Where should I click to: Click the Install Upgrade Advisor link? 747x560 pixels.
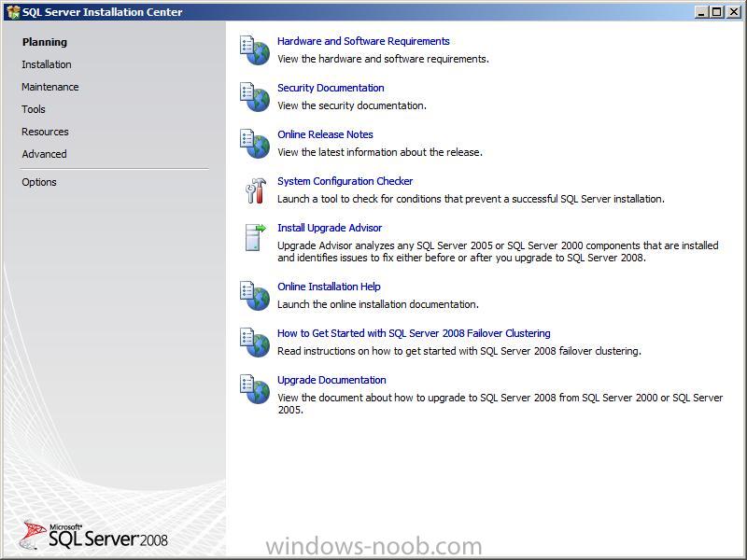[330, 228]
